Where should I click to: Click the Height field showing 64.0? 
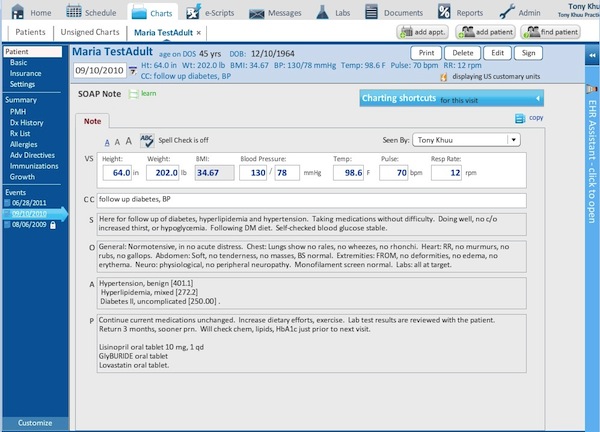click(117, 173)
